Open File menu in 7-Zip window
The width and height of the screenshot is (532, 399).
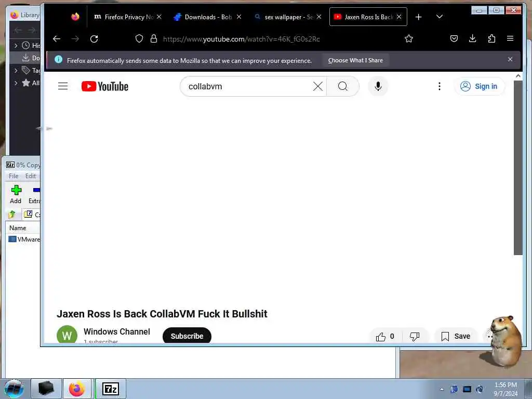14,176
